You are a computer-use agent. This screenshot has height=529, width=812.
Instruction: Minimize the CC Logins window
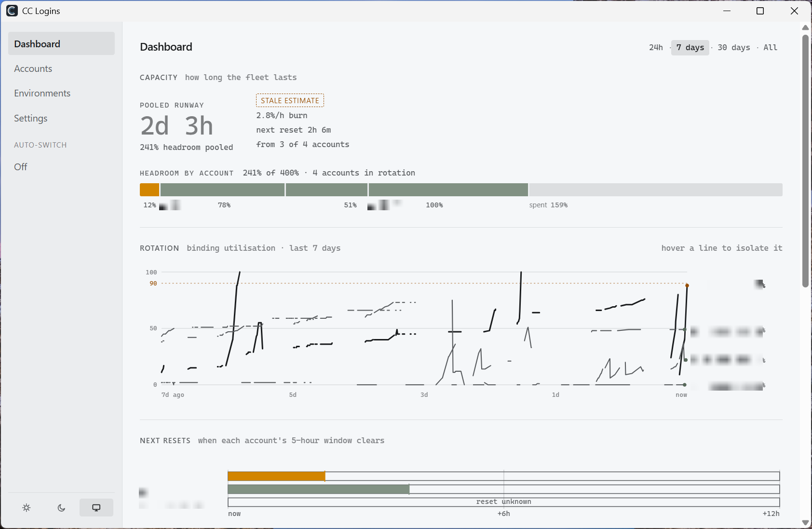(727, 11)
